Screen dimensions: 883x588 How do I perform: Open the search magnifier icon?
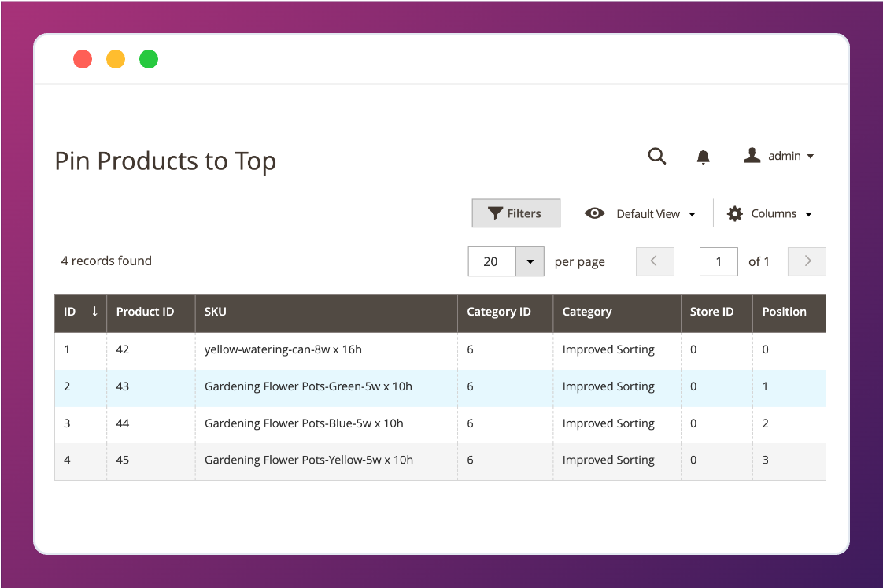tap(656, 156)
